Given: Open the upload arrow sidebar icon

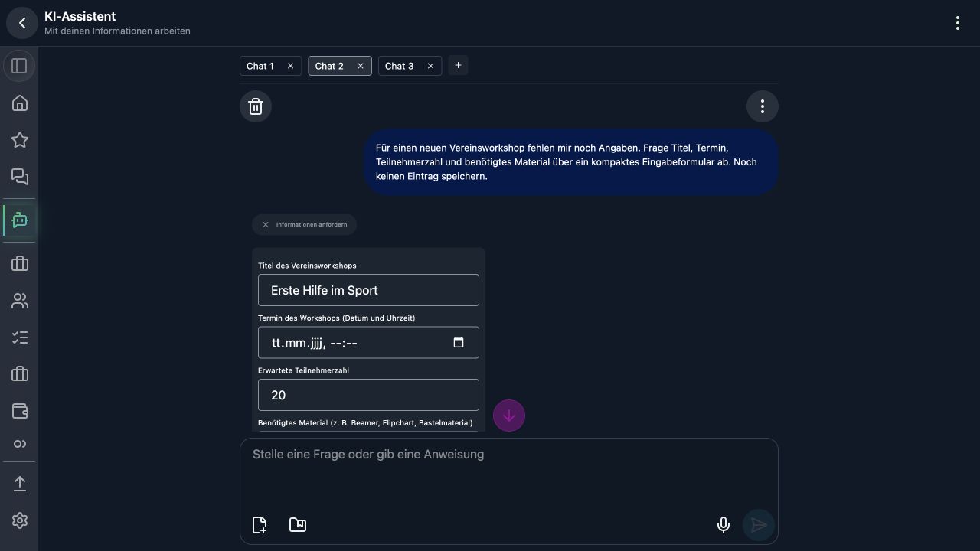Looking at the screenshot, I should 20,484.
